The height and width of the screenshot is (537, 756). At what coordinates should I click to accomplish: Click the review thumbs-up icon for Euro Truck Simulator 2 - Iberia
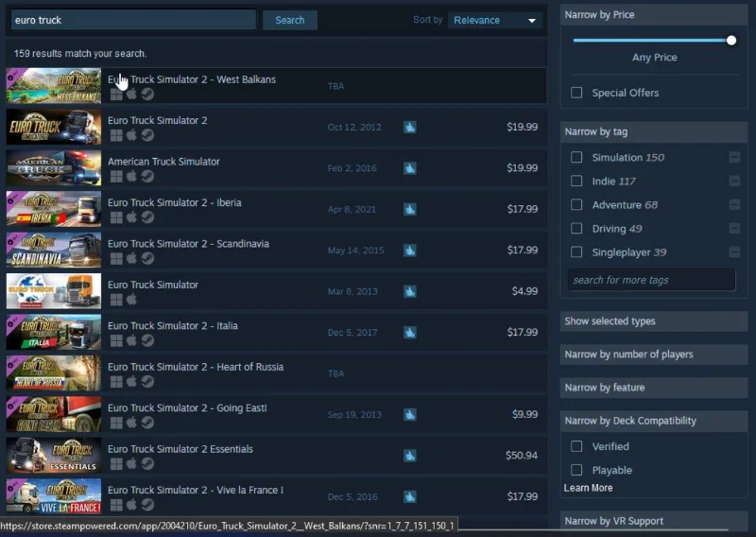(x=410, y=209)
